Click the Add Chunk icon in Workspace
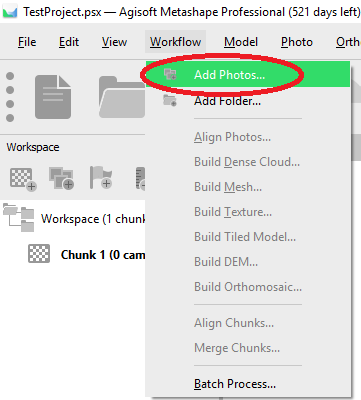Image resolution: width=361 pixels, height=400 pixels. (23, 179)
